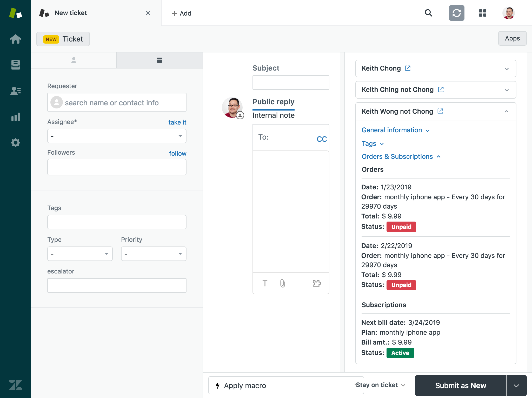
Task: Click the attachment paperclip icon
Action: pos(283,283)
